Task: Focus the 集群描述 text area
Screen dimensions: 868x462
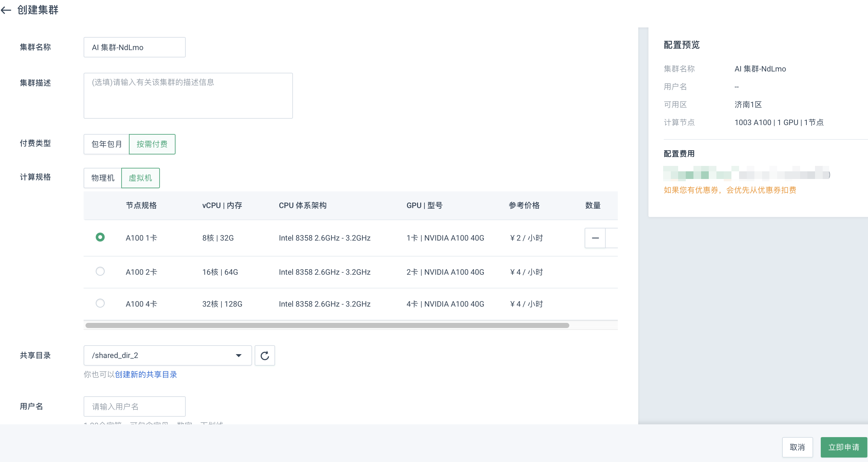Action: click(188, 96)
